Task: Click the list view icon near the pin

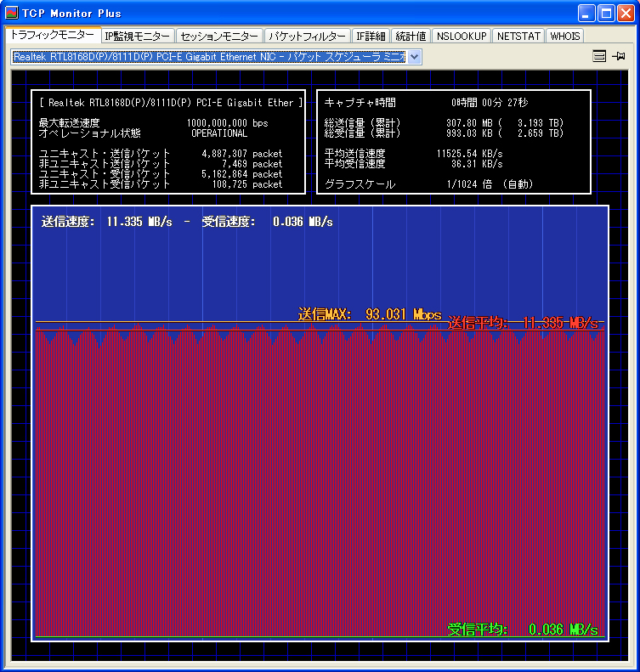Action: (x=599, y=56)
